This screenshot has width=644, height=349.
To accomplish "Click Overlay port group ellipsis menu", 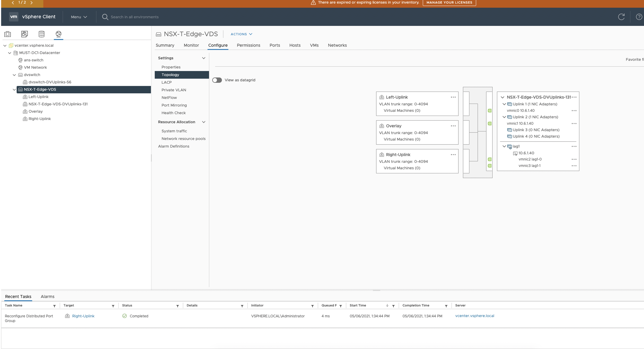I will pyautogui.click(x=453, y=126).
